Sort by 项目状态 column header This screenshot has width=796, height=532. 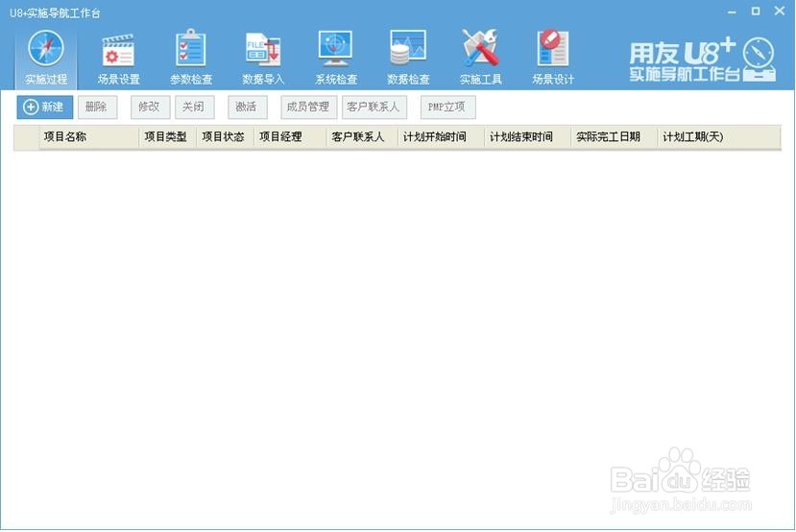pyautogui.click(x=225, y=137)
